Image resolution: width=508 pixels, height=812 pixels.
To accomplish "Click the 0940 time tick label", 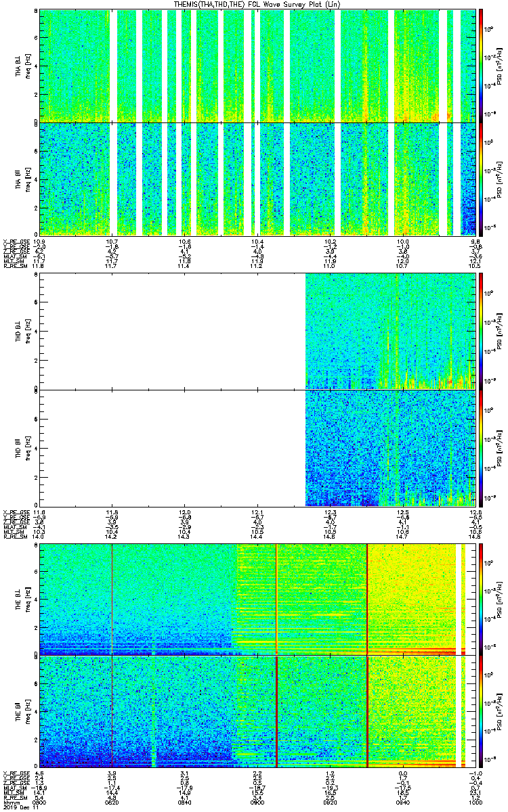I will (402, 803).
